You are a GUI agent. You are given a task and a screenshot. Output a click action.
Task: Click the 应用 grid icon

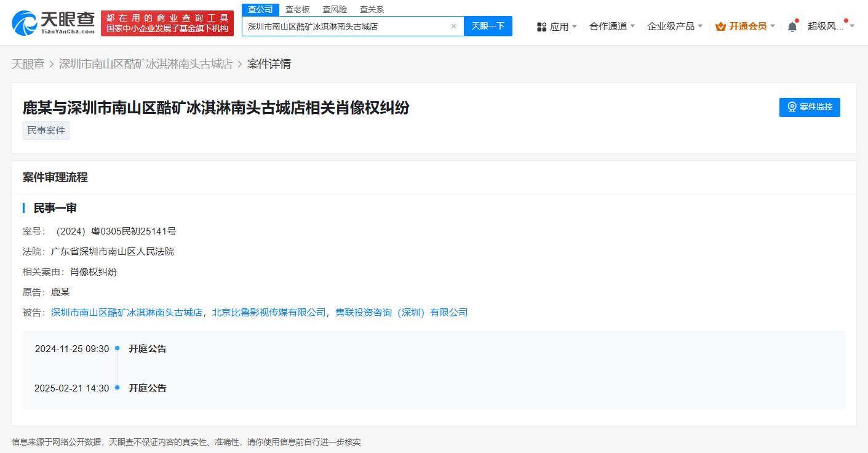point(541,26)
